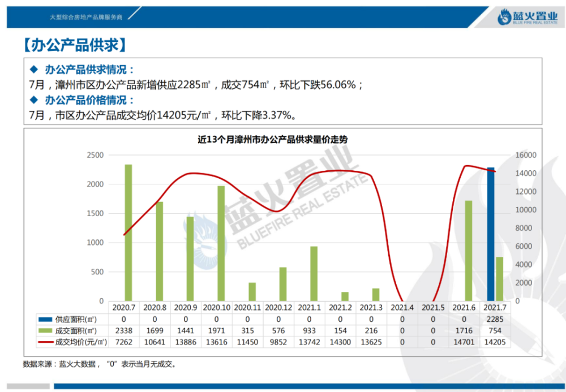
Task: Click the green bar for 2020.11
Action: tap(252, 292)
